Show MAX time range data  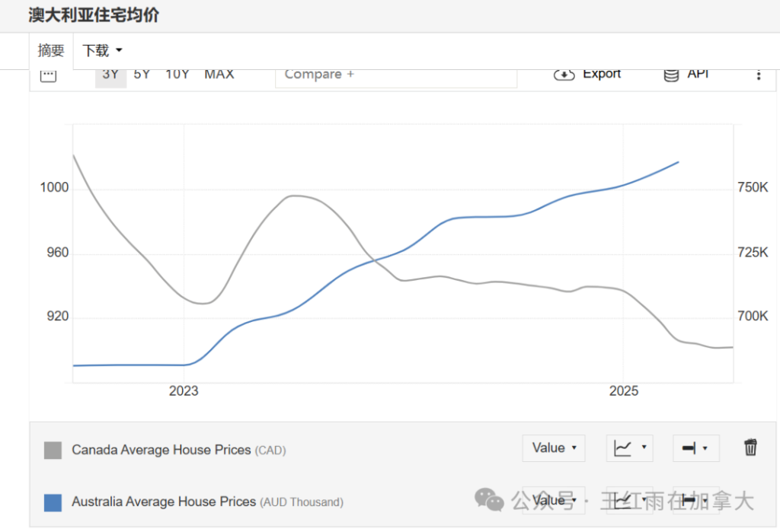[219, 75]
